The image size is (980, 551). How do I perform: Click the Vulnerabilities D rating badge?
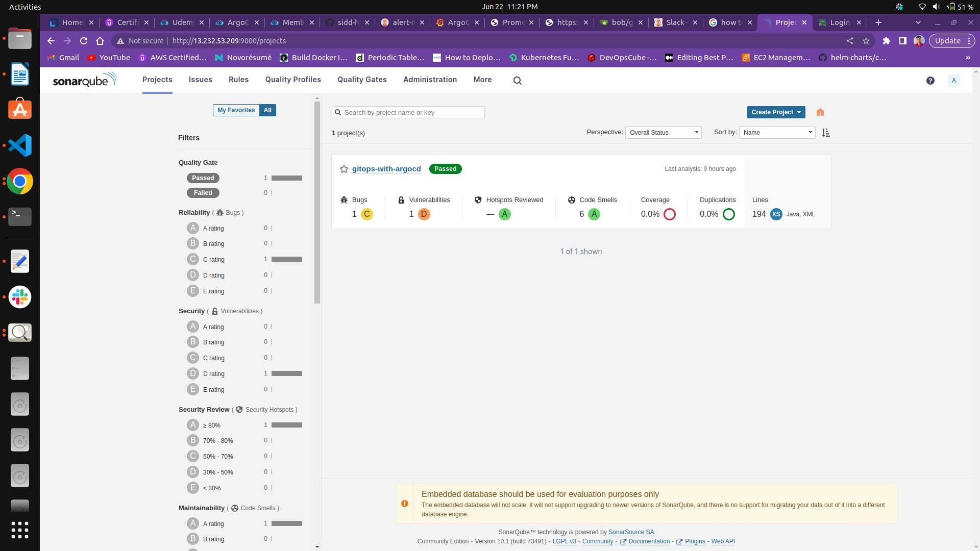(x=424, y=214)
